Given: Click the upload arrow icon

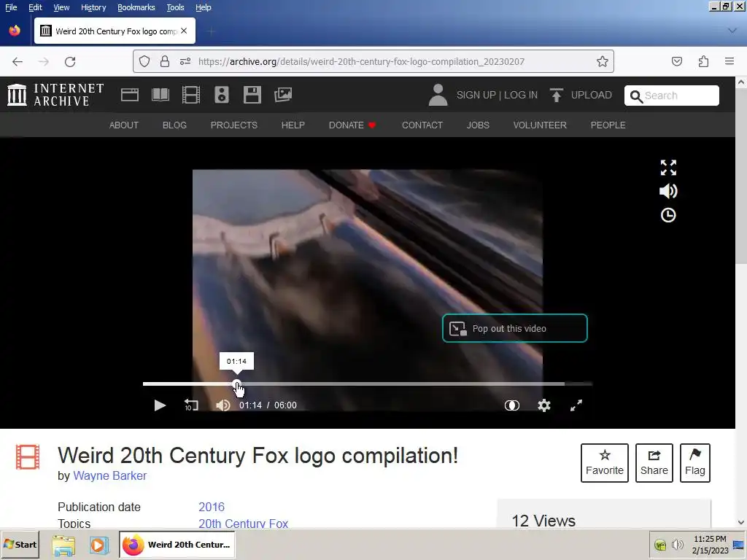Looking at the screenshot, I should [556, 95].
